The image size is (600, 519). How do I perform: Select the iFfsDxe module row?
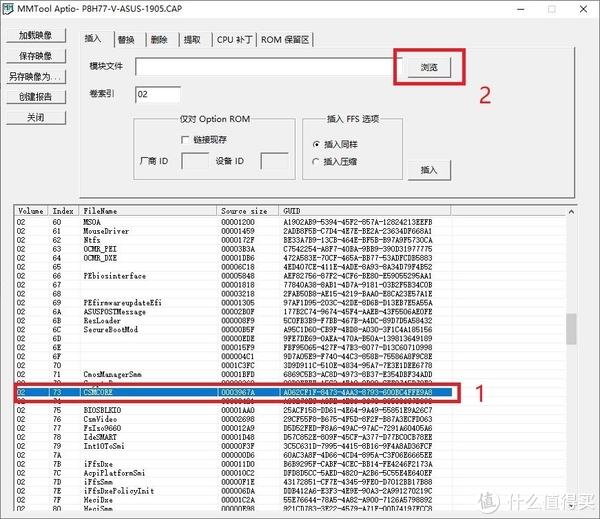(x=233, y=464)
